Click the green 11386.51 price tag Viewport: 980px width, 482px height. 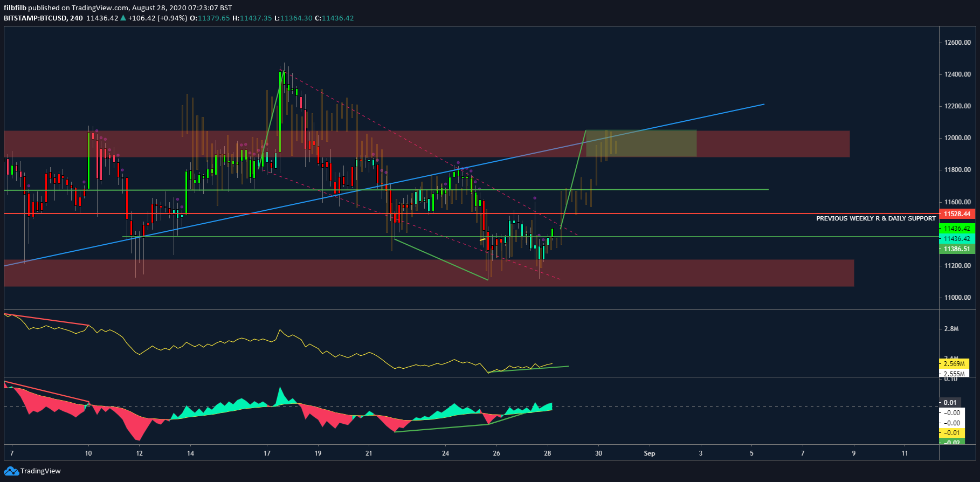[x=957, y=249]
